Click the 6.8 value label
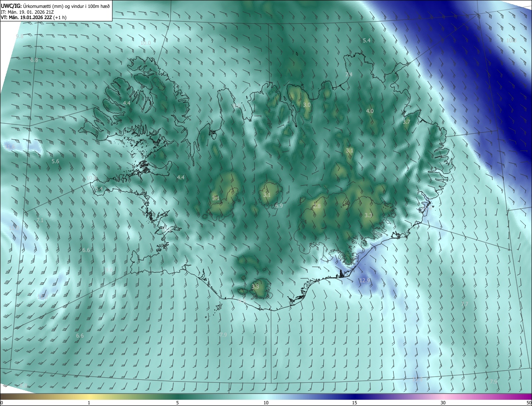Viewport: 532px width, 406px height. 34,60
